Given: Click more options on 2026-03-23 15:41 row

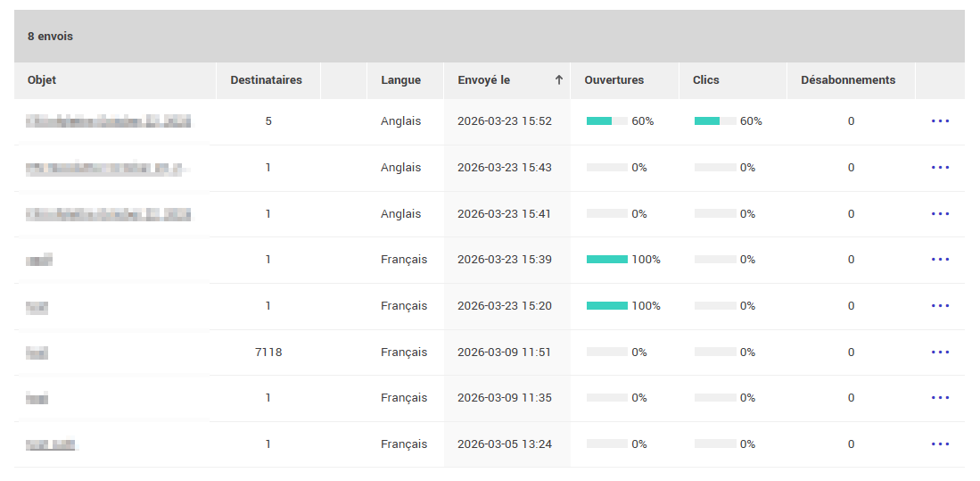Looking at the screenshot, I should 940,214.
